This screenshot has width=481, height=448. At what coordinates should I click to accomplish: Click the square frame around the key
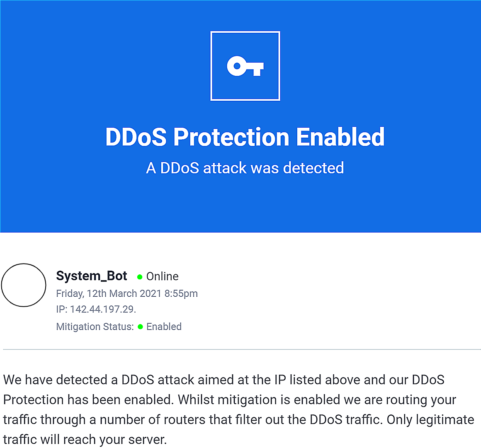245,66
